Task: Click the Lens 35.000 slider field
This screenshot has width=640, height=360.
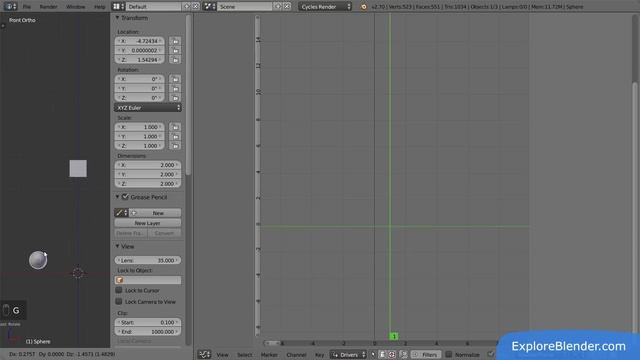Action: [x=148, y=260]
